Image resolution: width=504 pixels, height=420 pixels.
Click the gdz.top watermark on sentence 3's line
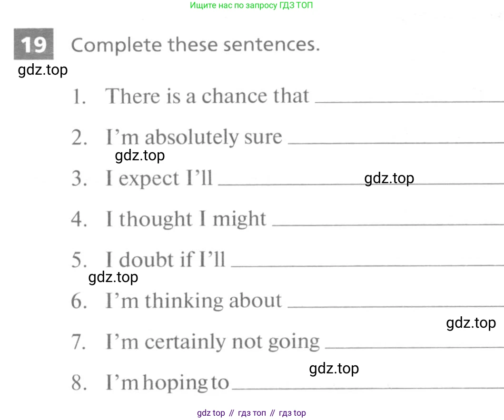(x=389, y=178)
